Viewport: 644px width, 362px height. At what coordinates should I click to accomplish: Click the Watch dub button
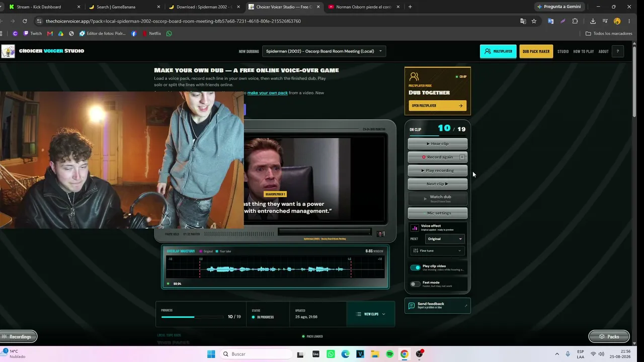pos(437,199)
